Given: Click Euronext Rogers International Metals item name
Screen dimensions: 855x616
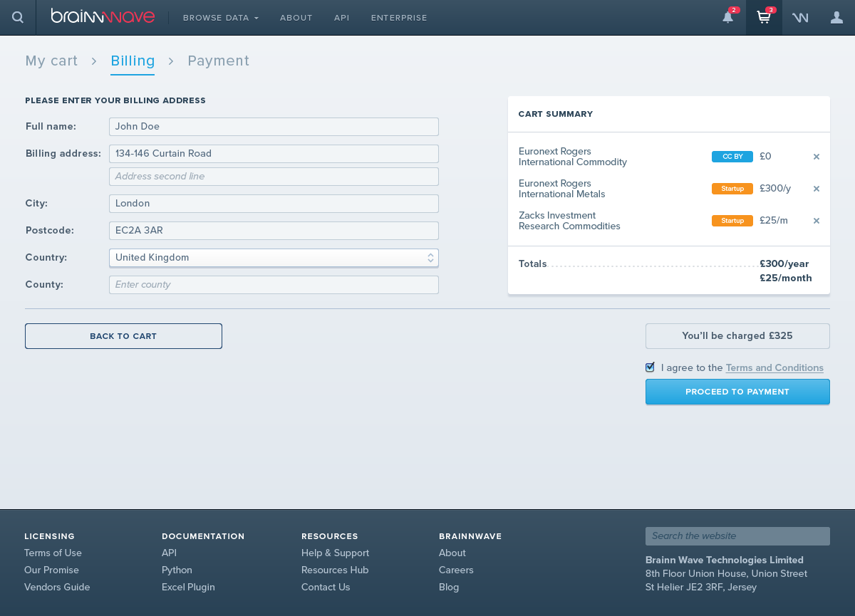Looking at the screenshot, I should pos(562,189).
